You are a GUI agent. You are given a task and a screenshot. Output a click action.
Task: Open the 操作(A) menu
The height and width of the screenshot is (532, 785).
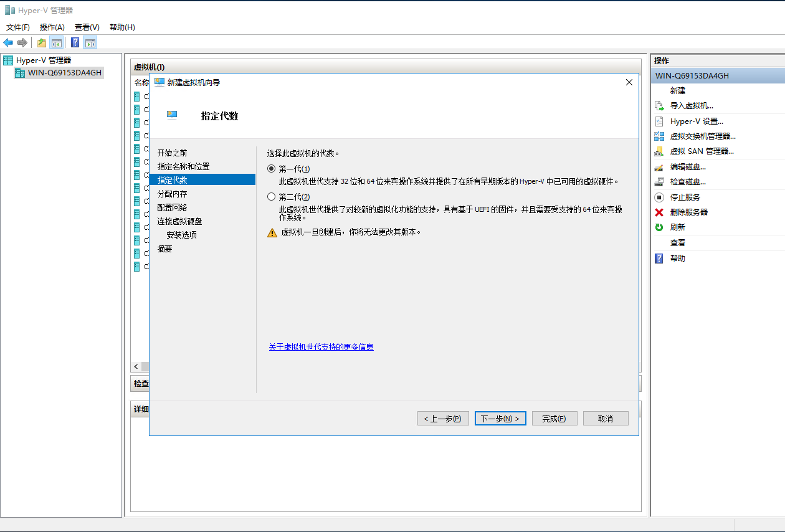coord(52,27)
